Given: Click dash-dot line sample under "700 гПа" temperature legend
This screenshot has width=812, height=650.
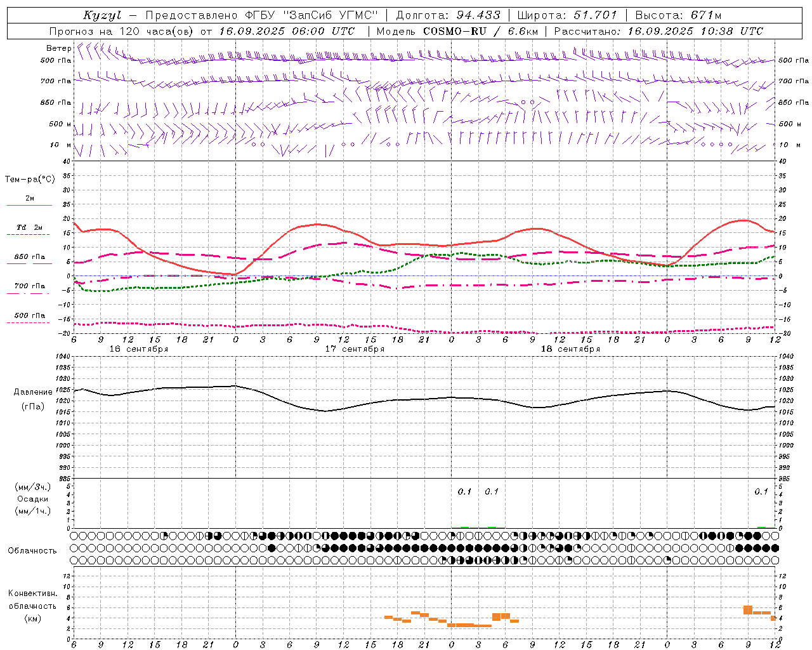Looking at the screenshot, I should coord(29,293).
